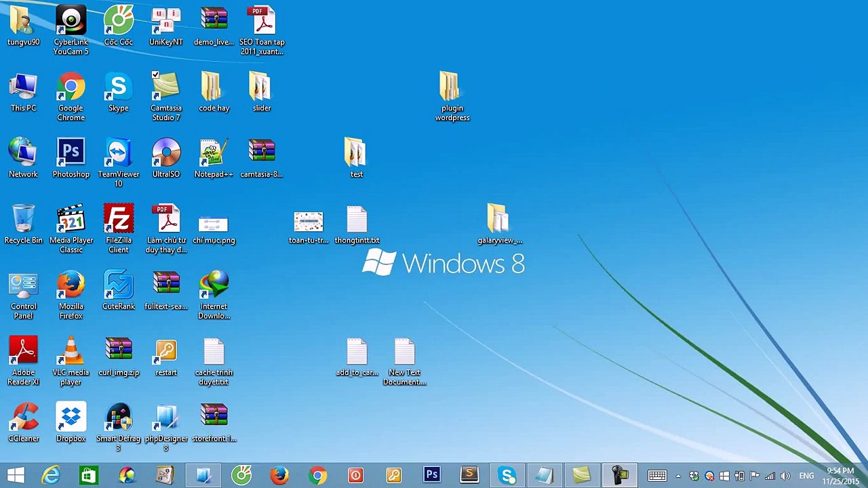Select the cache trinh duyet.txt file
The width and height of the screenshot is (868, 488).
tap(214, 361)
